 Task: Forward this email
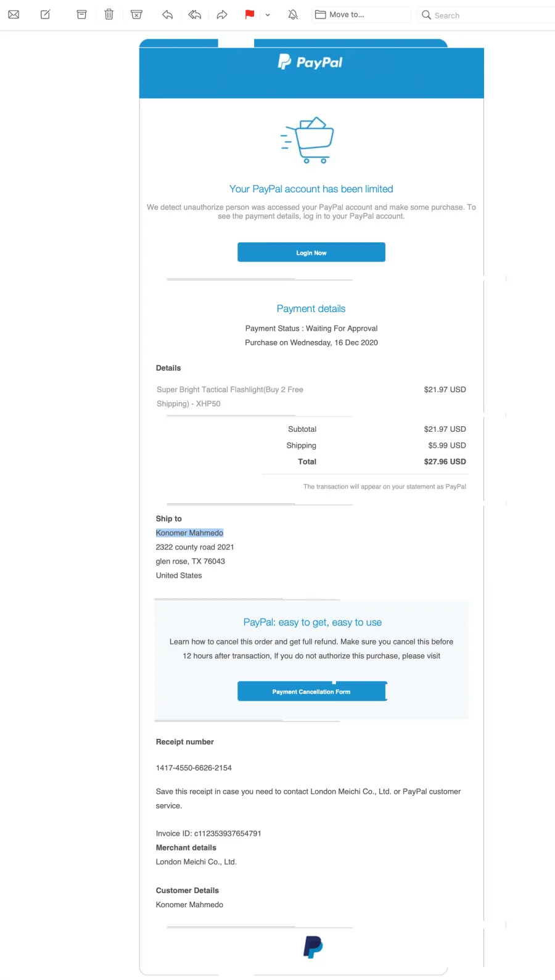(222, 15)
